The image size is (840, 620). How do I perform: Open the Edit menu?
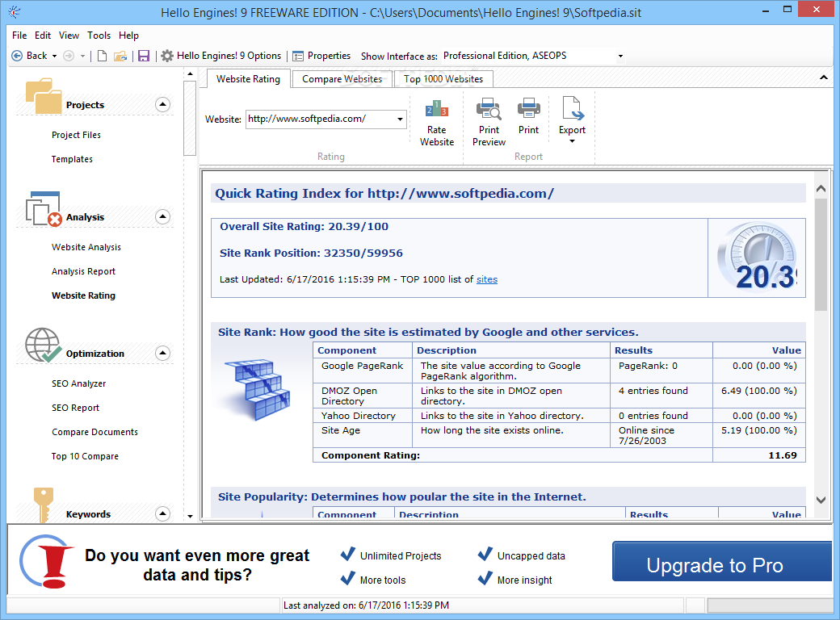pyautogui.click(x=43, y=36)
